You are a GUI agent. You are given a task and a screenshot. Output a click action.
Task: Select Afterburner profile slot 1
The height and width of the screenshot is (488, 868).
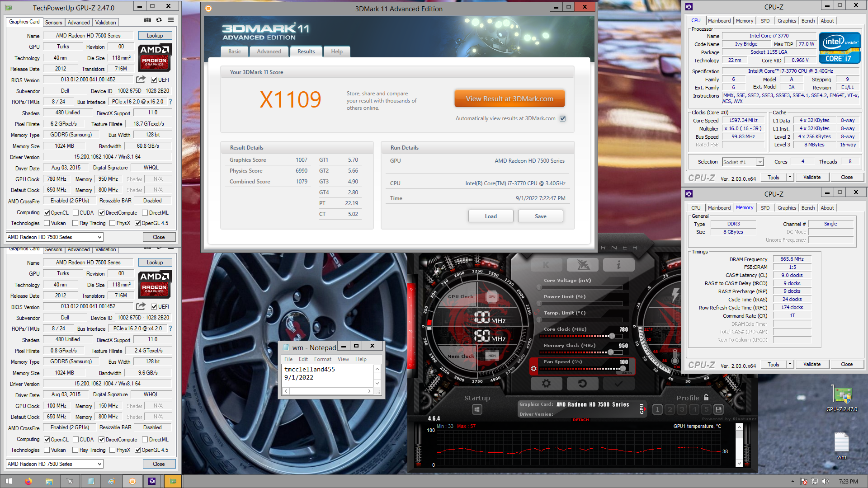coord(658,409)
